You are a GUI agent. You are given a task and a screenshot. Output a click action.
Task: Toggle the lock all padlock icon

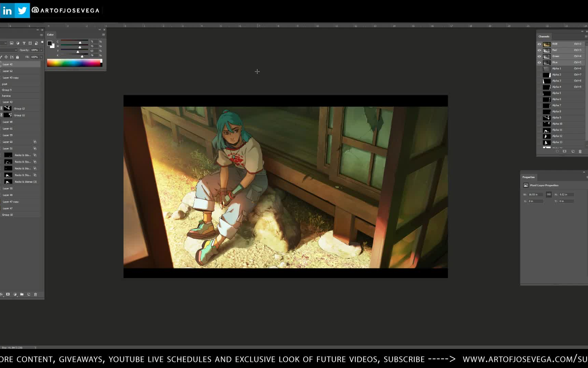pos(17,57)
